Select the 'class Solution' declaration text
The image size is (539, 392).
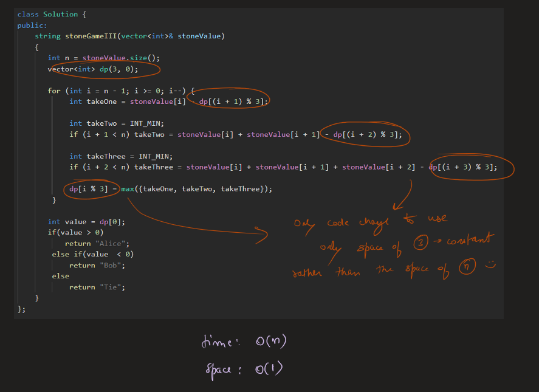point(47,14)
